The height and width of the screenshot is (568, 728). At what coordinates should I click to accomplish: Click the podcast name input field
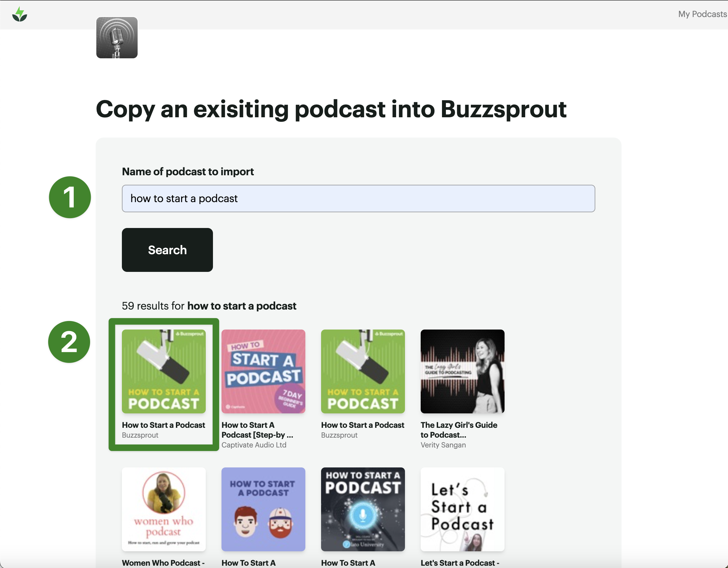[x=358, y=199]
